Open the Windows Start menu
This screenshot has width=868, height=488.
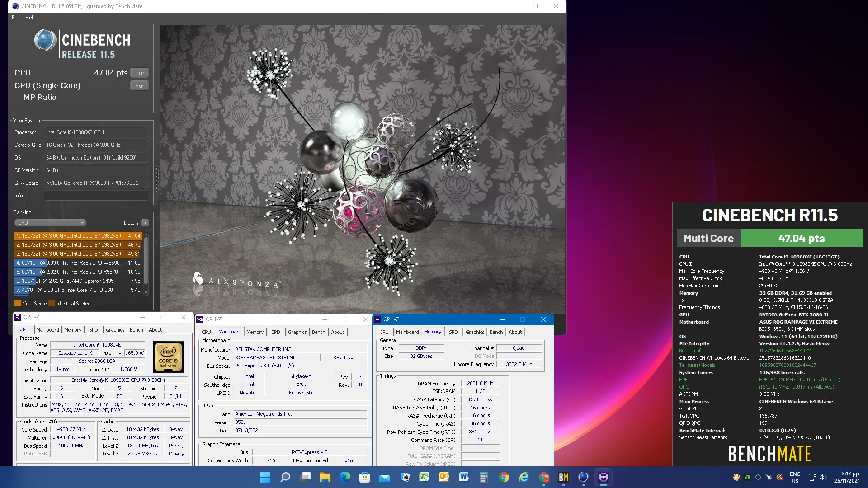coord(265,477)
